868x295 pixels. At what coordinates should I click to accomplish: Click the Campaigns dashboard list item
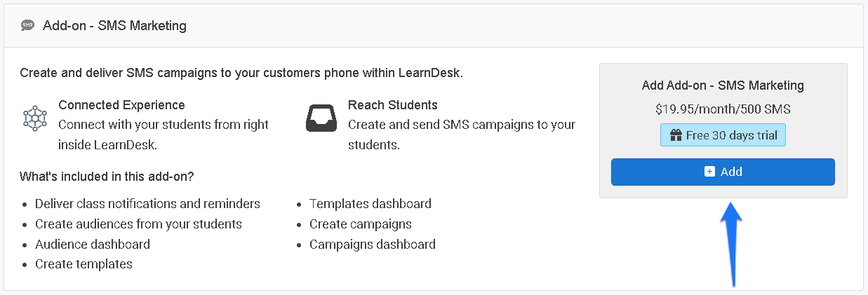coord(373,245)
